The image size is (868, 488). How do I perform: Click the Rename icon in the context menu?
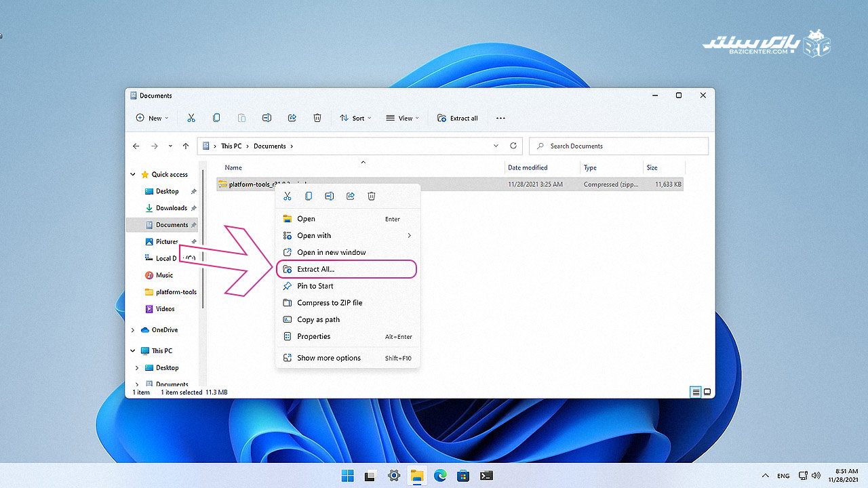pos(330,196)
